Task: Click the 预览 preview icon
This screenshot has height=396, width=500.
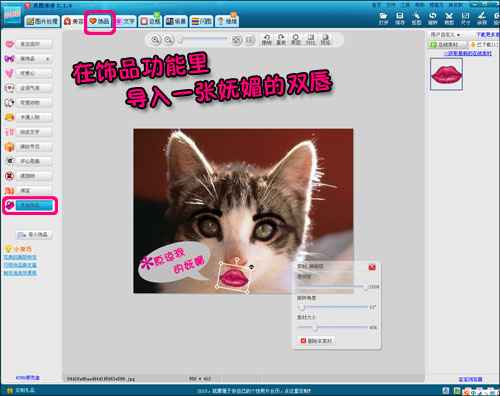Action: click(325, 39)
